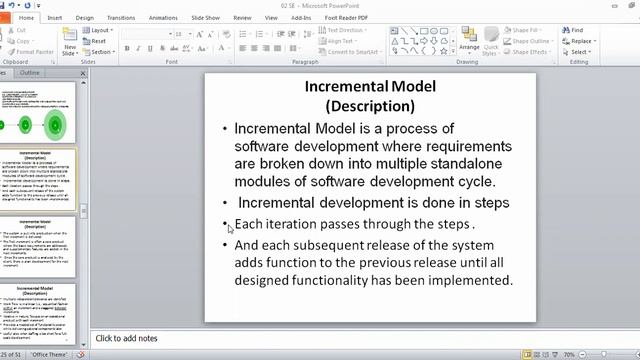Increase list indent level
The height and width of the screenshot is (360, 640).
(292, 34)
